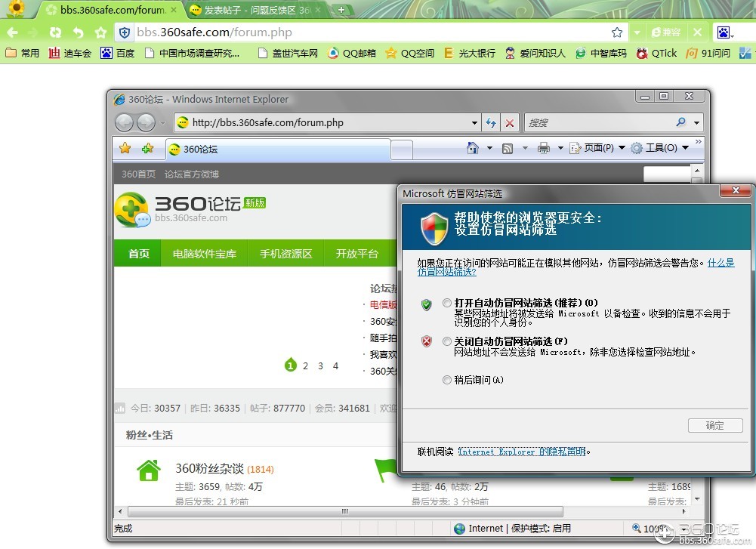
Task: Open the 常用 bookmarks folder
Action: click(22, 53)
